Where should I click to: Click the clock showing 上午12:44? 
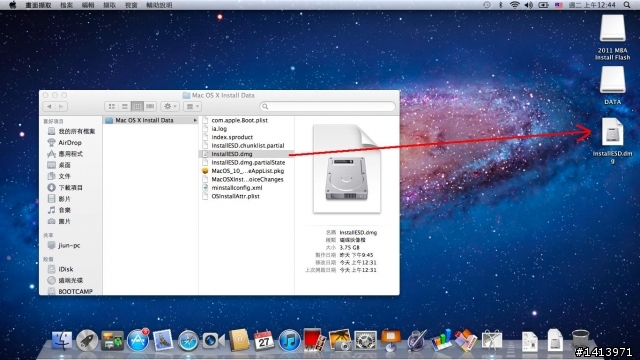tap(592, 5)
